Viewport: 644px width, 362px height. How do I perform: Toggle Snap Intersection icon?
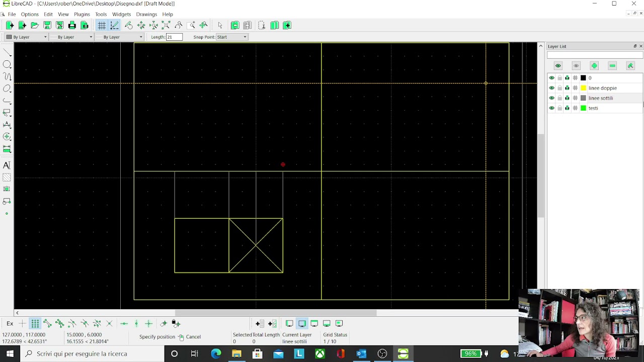109,323
